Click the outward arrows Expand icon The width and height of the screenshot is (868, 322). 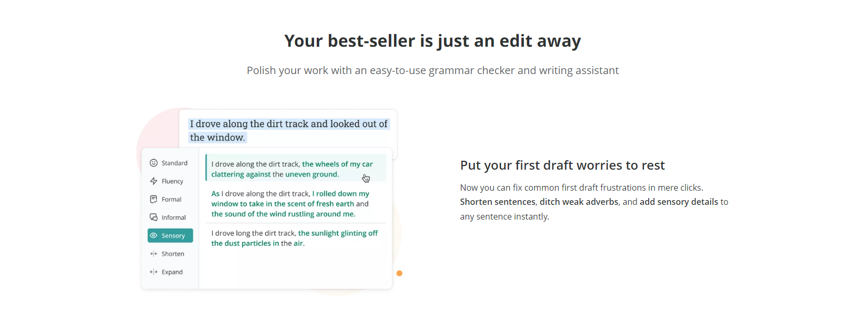coord(154,272)
